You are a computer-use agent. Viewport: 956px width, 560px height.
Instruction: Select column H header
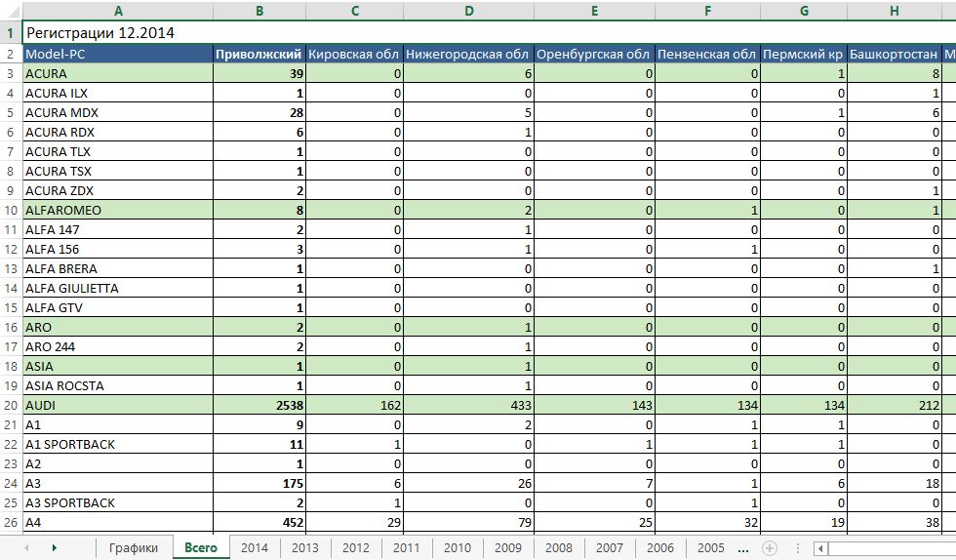click(894, 11)
